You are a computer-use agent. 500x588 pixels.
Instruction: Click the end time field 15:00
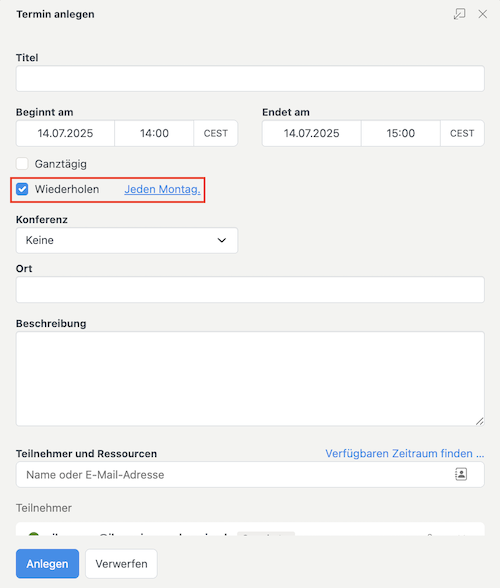point(401,133)
